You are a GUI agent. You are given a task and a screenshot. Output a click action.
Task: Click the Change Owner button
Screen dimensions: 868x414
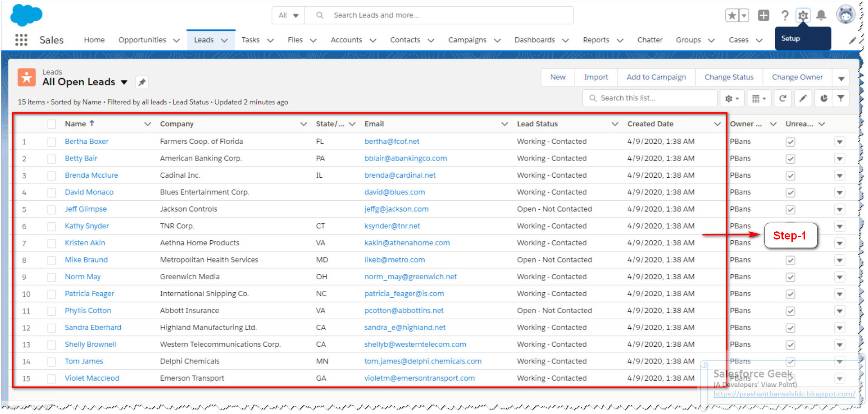click(797, 77)
